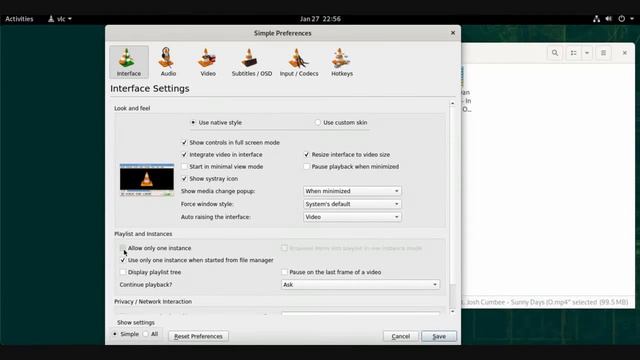Open the Force window style dropdown

pos(352,204)
